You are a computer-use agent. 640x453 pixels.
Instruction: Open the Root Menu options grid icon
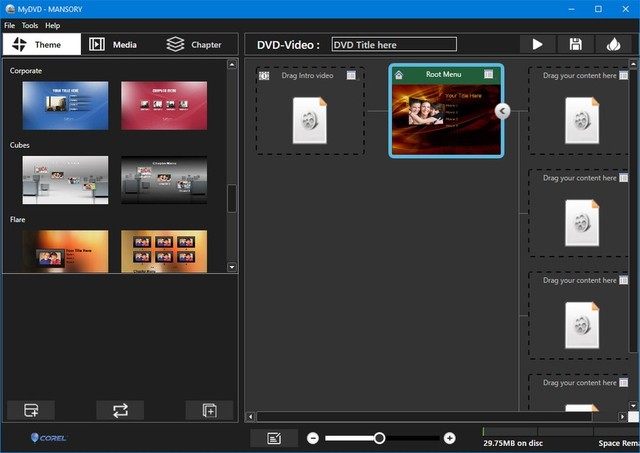[488, 75]
